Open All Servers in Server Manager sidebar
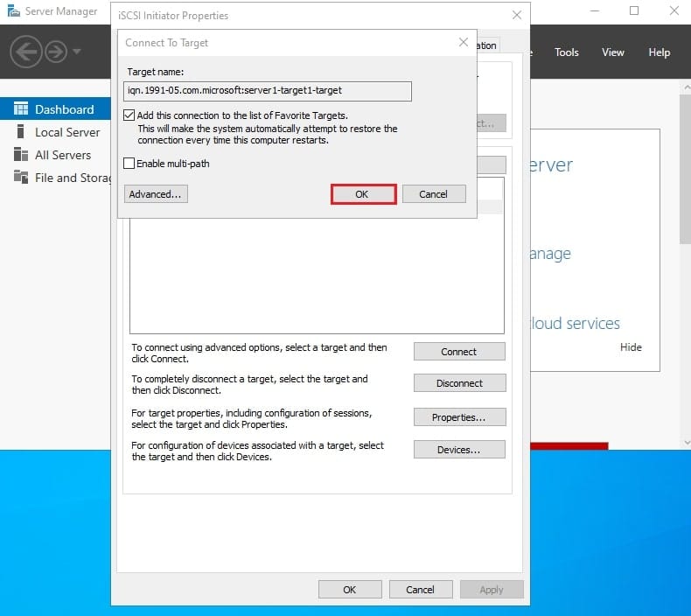This screenshot has width=691, height=616. coord(63,155)
